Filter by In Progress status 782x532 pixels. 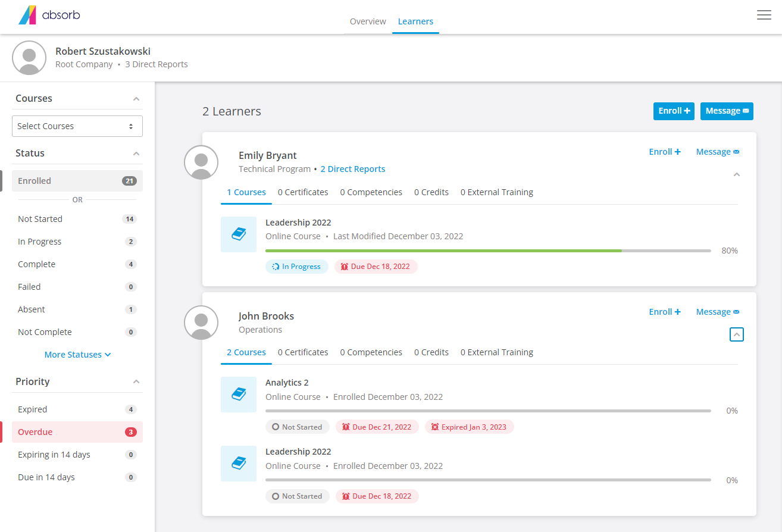pos(77,242)
